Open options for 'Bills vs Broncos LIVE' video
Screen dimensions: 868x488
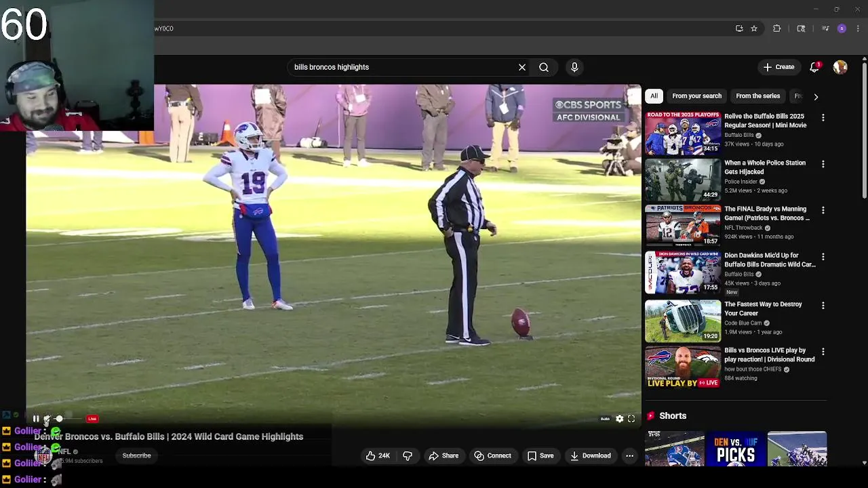tap(823, 352)
